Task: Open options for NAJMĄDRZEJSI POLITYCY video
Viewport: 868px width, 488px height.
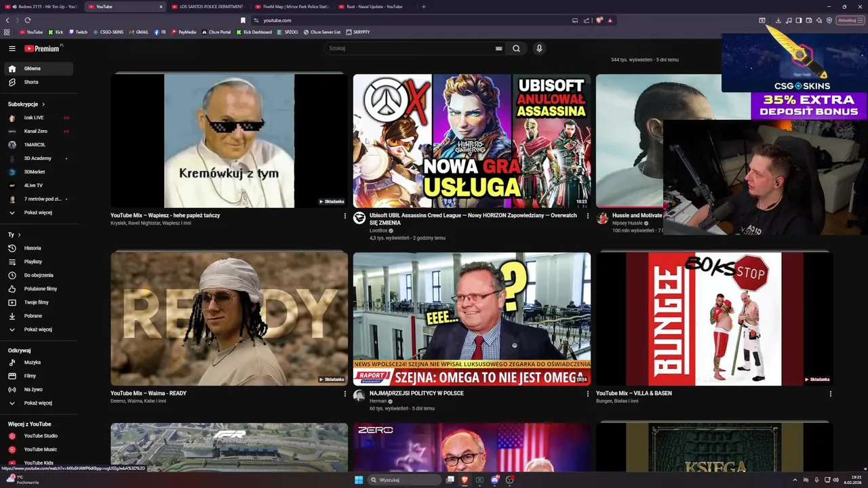Action: [587, 394]
